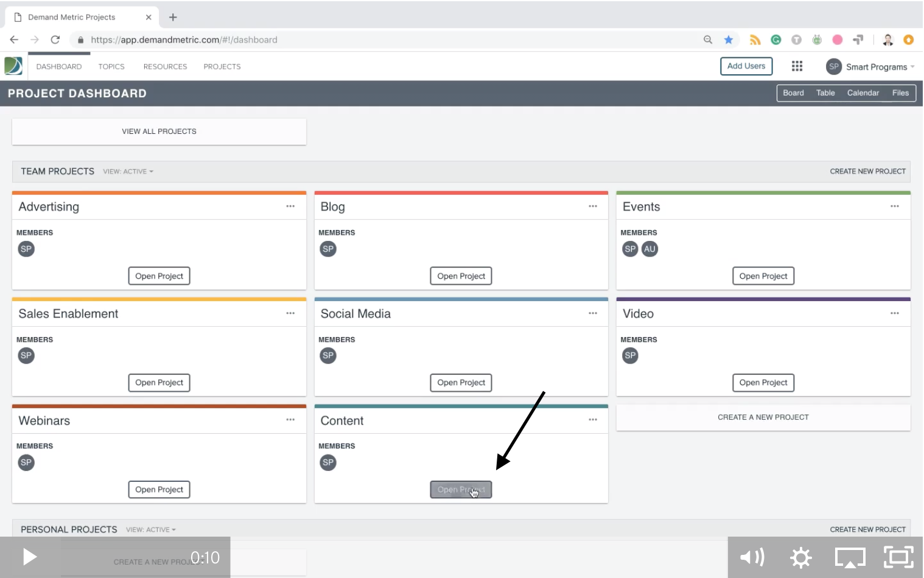
Task: Play the video
Action: tap(29, 557)
